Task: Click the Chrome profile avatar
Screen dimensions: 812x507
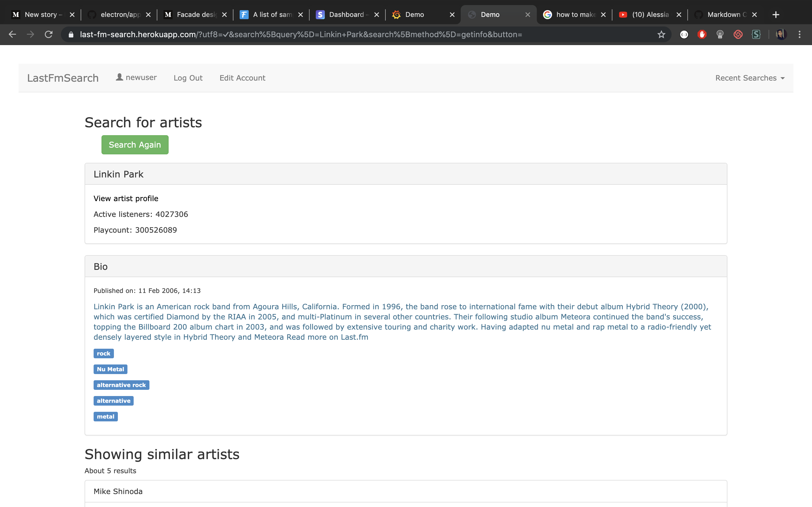Action: tap(781, 34)
